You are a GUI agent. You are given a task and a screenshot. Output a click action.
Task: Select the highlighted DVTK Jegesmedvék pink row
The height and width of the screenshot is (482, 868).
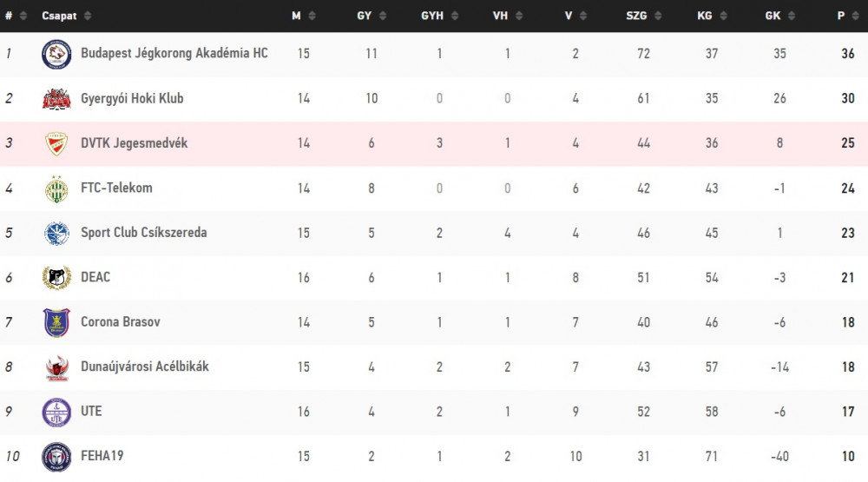point(434,143)
